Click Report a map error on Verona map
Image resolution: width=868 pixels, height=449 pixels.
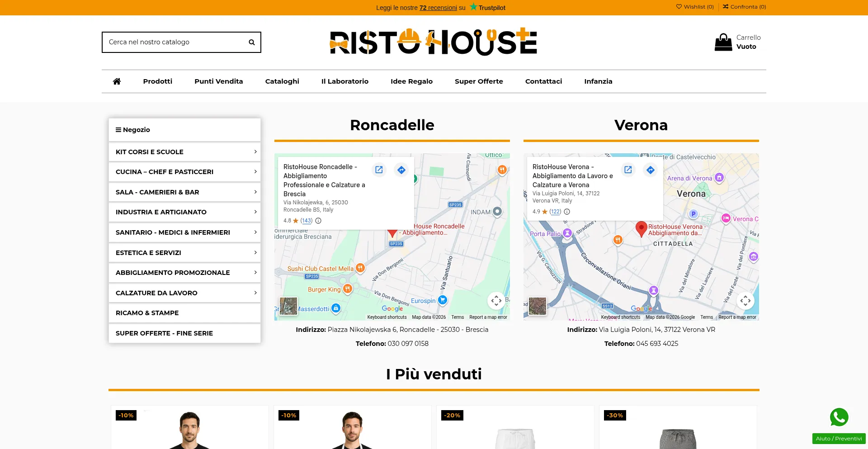[737, 317]
